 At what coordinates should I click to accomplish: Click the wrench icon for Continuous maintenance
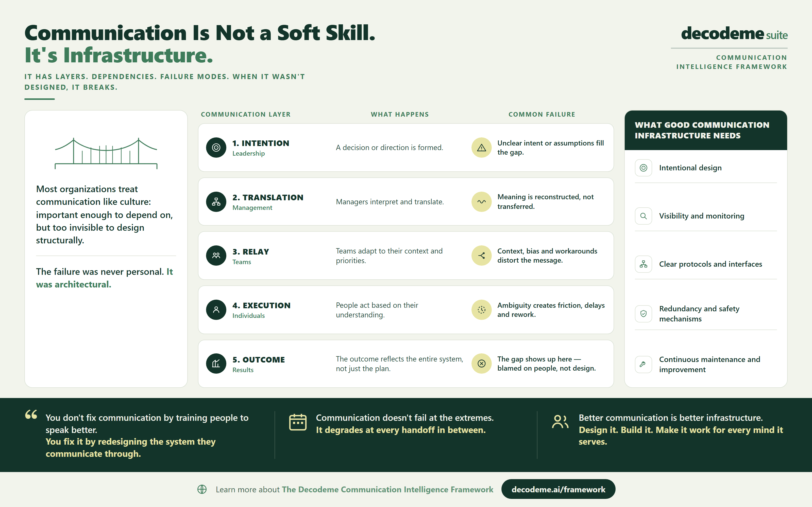(x=643, y=364)
